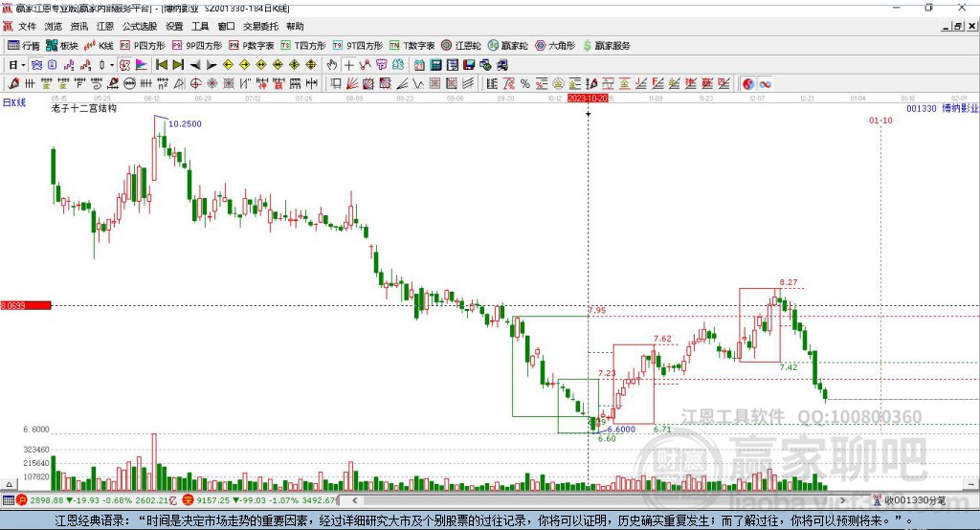Select the percent (%) retracement tool
This screenshot has width=980, height=530.
point(525,84)
